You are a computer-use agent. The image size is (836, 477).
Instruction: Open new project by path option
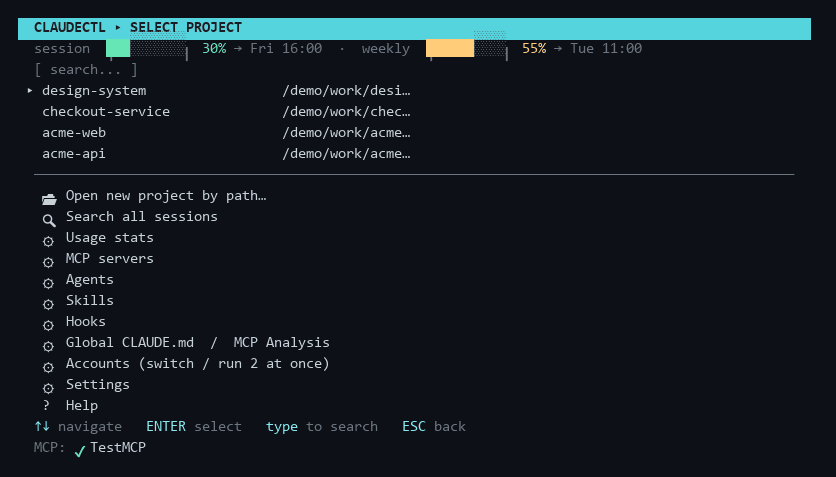[x=166, y=196]
